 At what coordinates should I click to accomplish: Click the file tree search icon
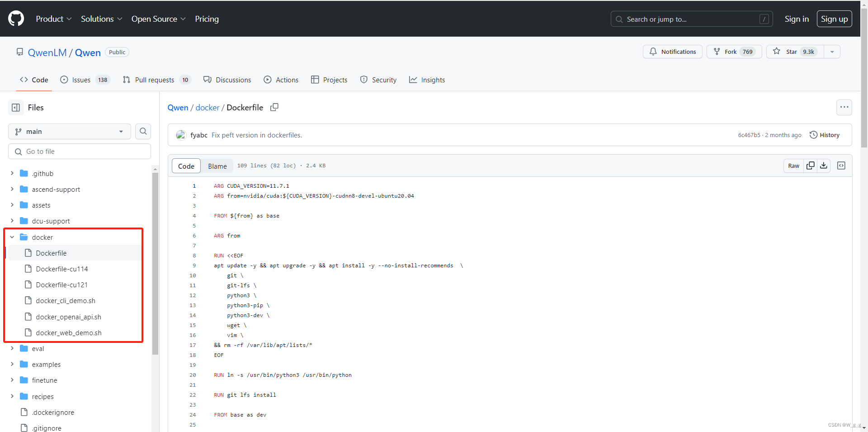(143, 131)
